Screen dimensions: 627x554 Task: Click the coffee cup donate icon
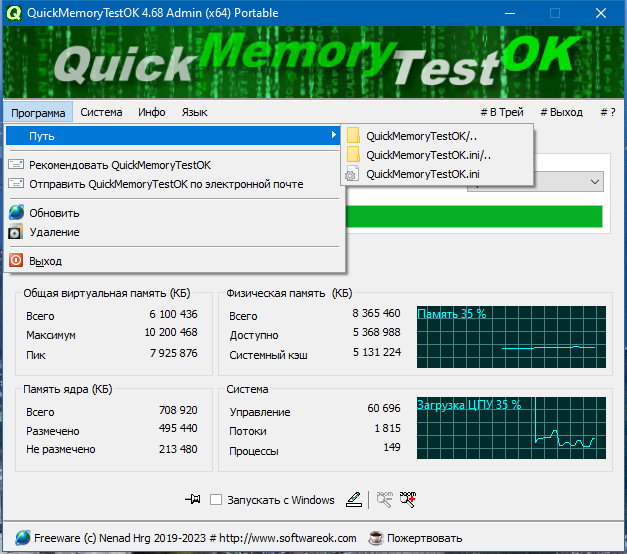pos(375,538)
